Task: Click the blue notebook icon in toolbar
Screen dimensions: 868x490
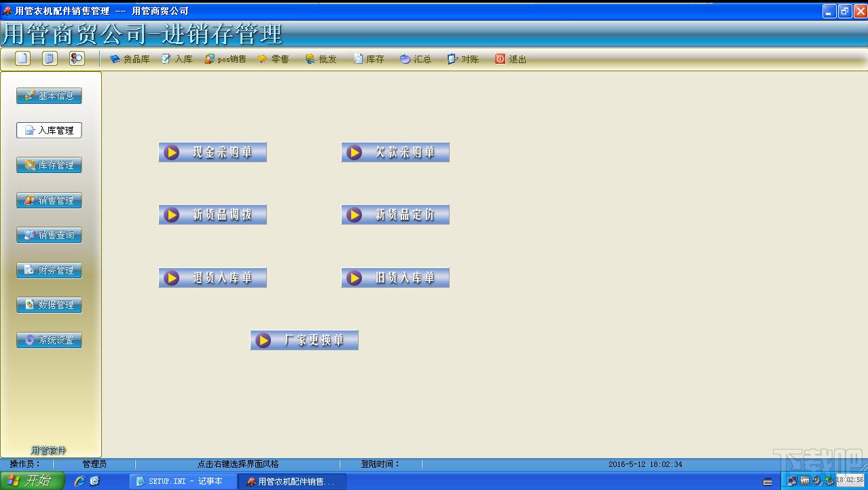Action: pos(50,58)
